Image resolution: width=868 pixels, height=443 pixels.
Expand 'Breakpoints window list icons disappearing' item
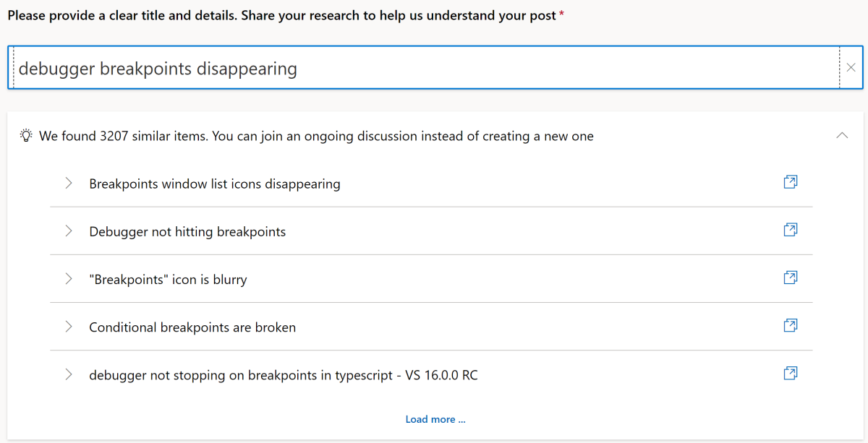(x=69, y=184)
